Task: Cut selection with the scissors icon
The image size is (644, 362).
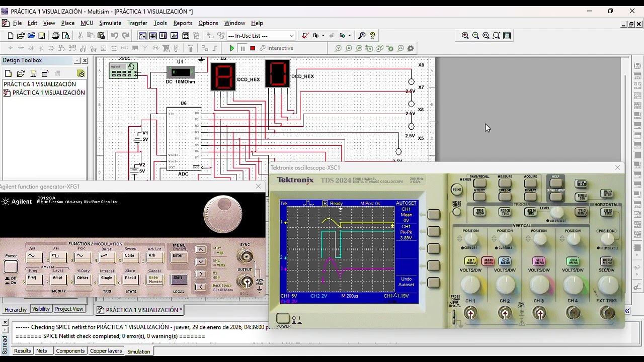Action: [80, 36]
